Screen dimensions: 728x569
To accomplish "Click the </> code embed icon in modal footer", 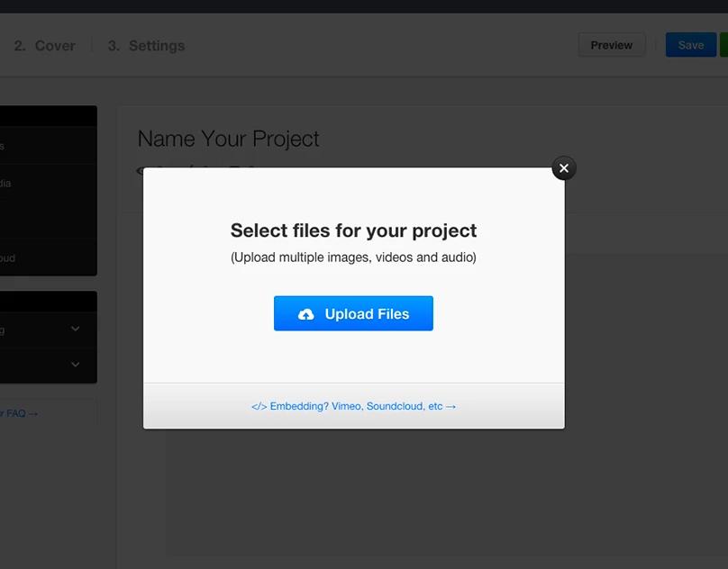I will [260, 406].
